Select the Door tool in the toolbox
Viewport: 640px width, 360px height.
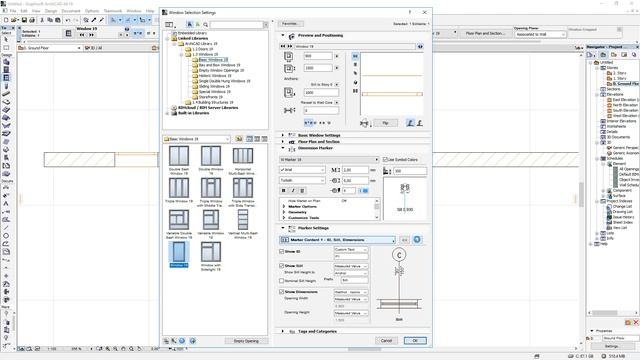[x=6, y=70]
